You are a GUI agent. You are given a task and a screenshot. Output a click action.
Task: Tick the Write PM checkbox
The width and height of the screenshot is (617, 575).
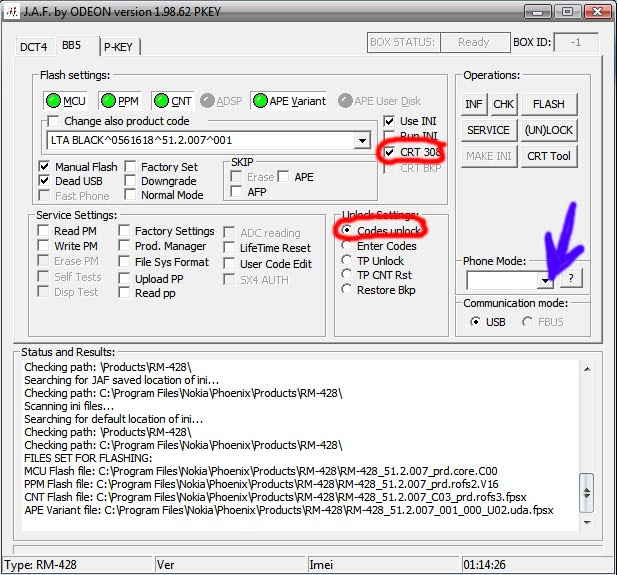(43, 246)
